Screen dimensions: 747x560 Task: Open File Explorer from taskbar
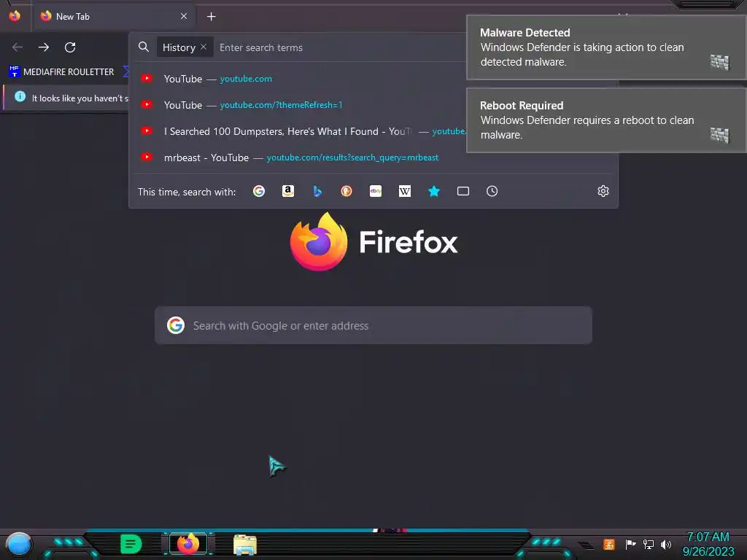pyautogui.click(x=245, y=545)
